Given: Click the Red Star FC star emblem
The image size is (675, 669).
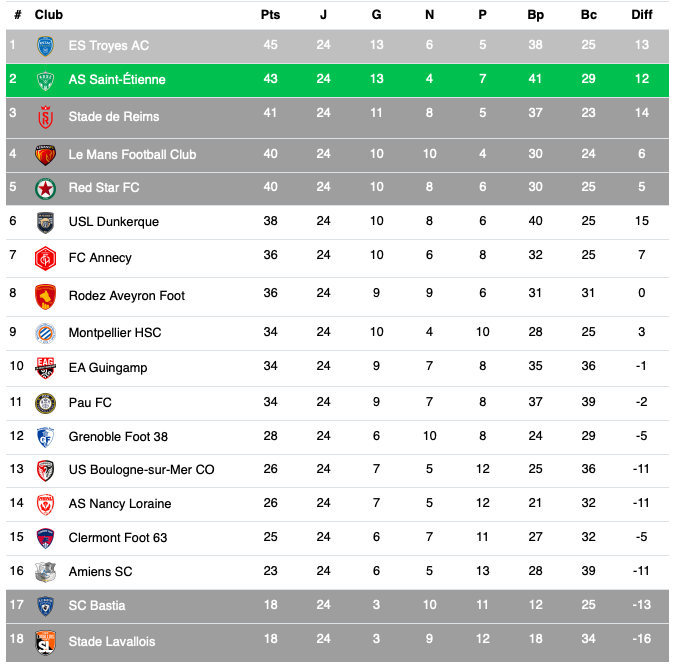Looking at the screenshot, I should click(45, 188).
